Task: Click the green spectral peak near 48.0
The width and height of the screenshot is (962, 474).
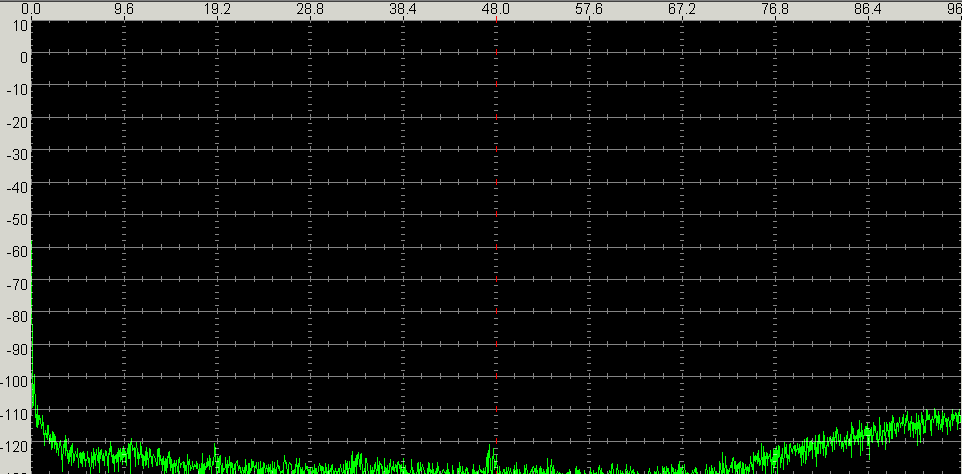Action: tap(491, 457)
